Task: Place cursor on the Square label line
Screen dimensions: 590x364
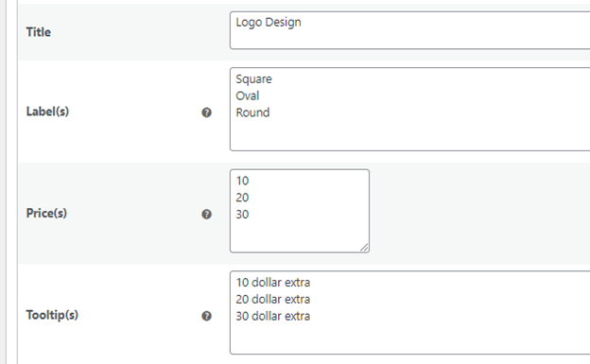Action: 253,79
